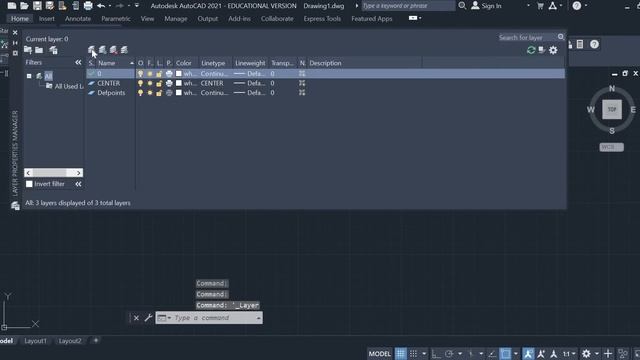Screen dimensions: 640x360
Task: Toggle CENTER layer light bulb
Action: 140,83
